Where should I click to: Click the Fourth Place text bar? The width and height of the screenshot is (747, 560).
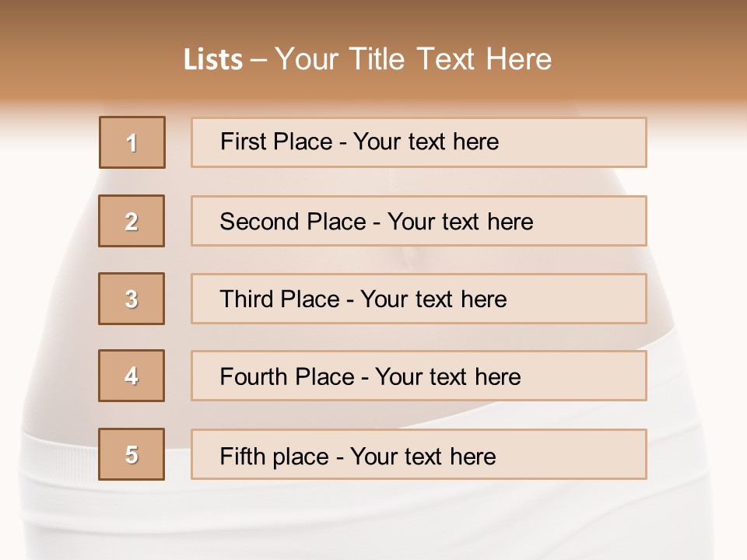pyautogui.click(x=419, y=376)
